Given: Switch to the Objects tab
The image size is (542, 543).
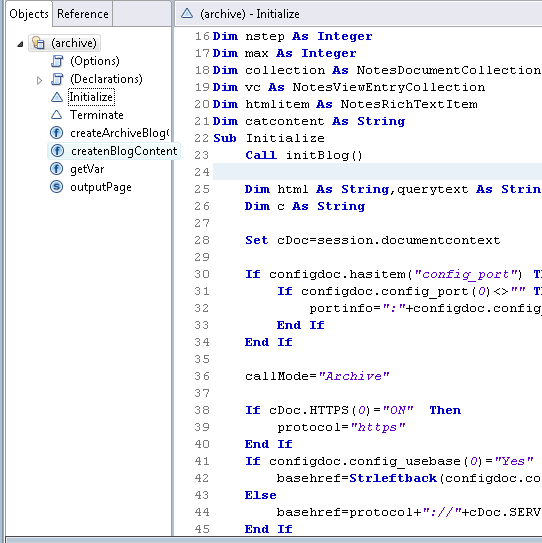Looking at the screenshot, I should point(29,14).
